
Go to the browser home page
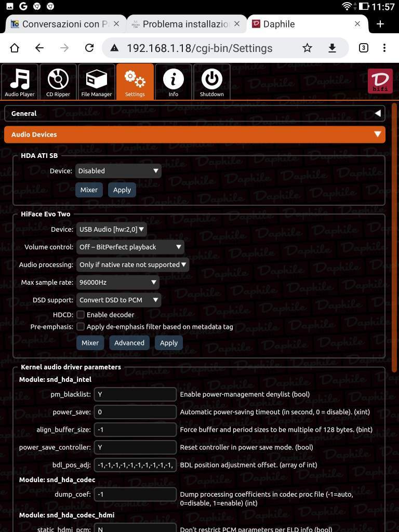click(x=15, y=48)
